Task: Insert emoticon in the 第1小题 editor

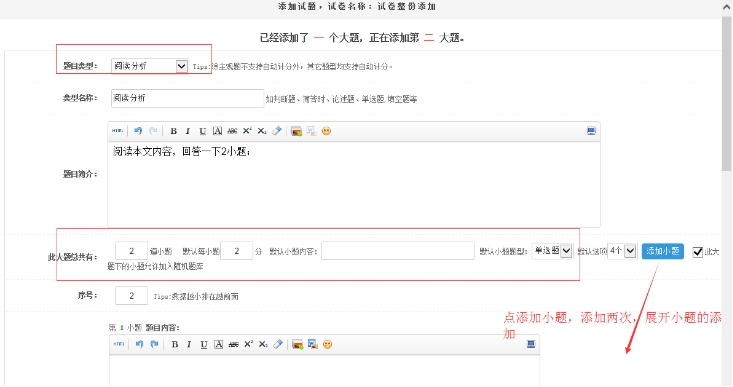Action: click(x=328, y=344)
